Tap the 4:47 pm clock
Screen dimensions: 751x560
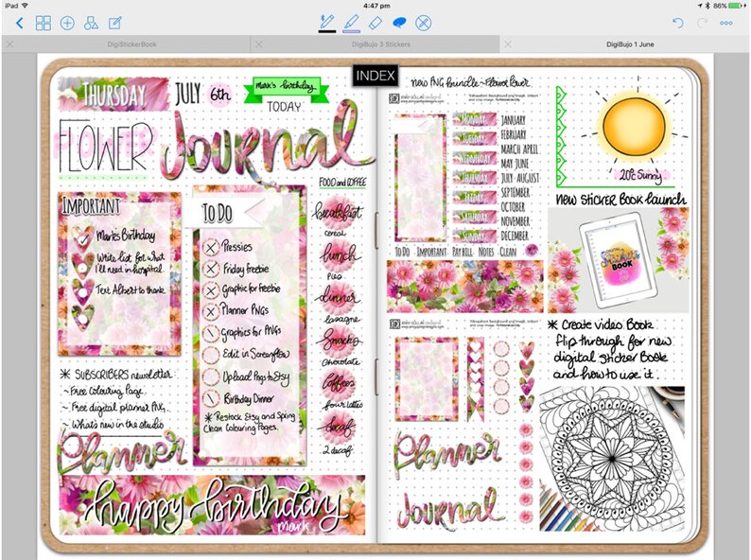376,6
